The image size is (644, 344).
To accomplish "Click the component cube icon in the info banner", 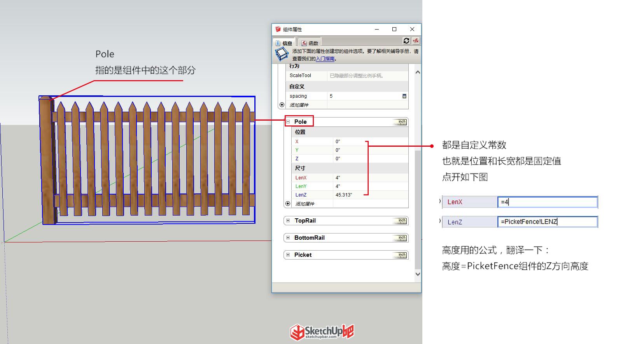I will point(282,54).
